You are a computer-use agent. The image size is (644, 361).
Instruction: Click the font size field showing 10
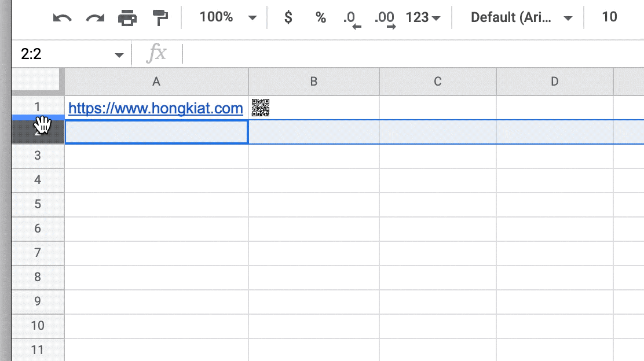click(610, 17)
